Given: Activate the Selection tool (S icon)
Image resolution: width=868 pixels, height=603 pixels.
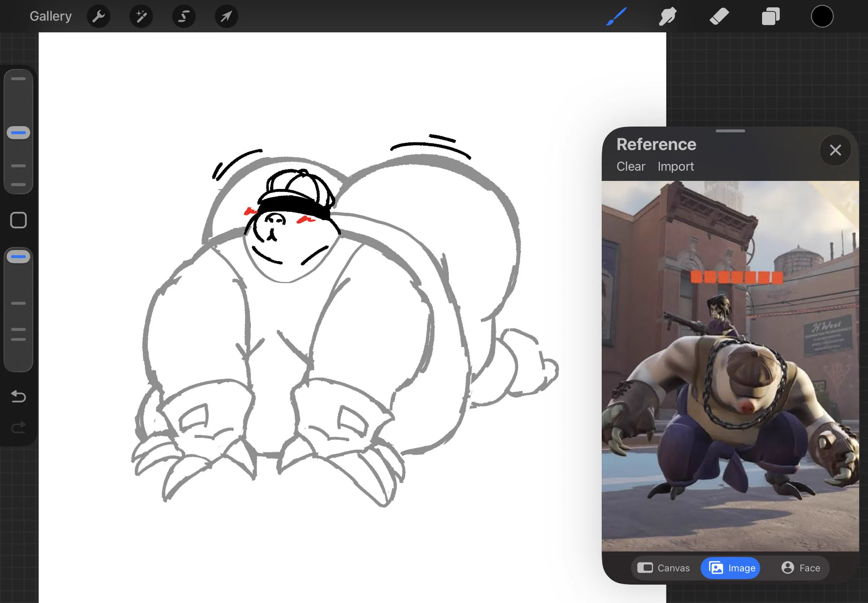Looking at the screenshot, I should [184, 17].
